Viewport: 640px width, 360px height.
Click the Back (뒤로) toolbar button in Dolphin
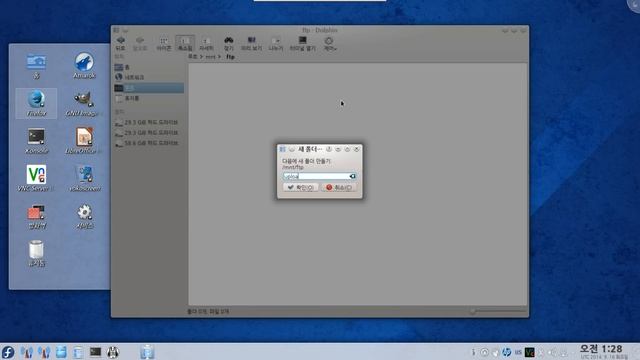click(120, 43)
